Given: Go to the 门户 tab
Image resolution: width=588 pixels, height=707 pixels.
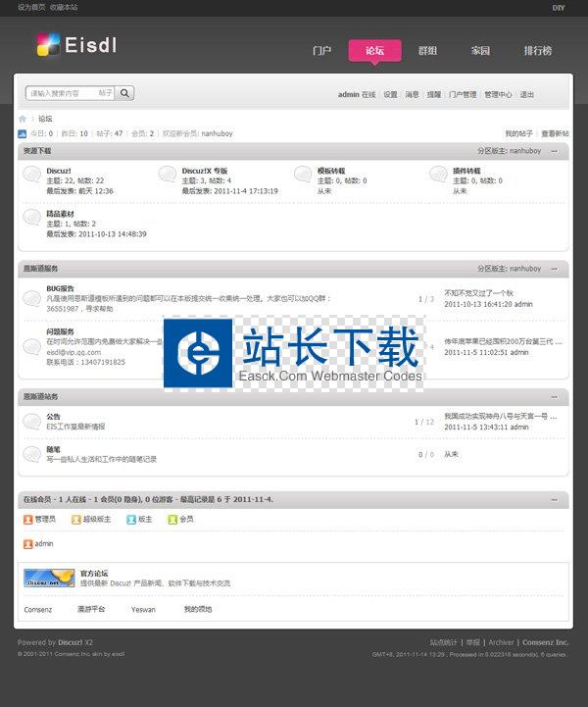Looking at the screenshot, I should [321, 51].
